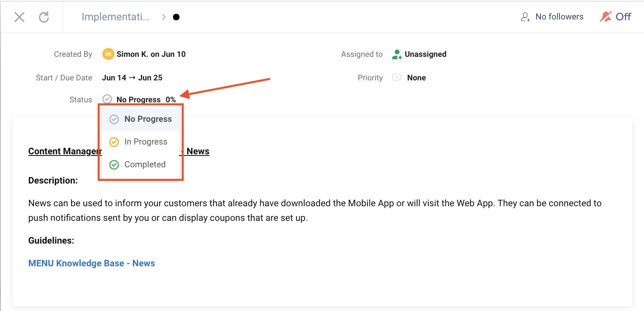Click the add follower person icon
This screenshot has width=644, height=311.
[525, 17]
